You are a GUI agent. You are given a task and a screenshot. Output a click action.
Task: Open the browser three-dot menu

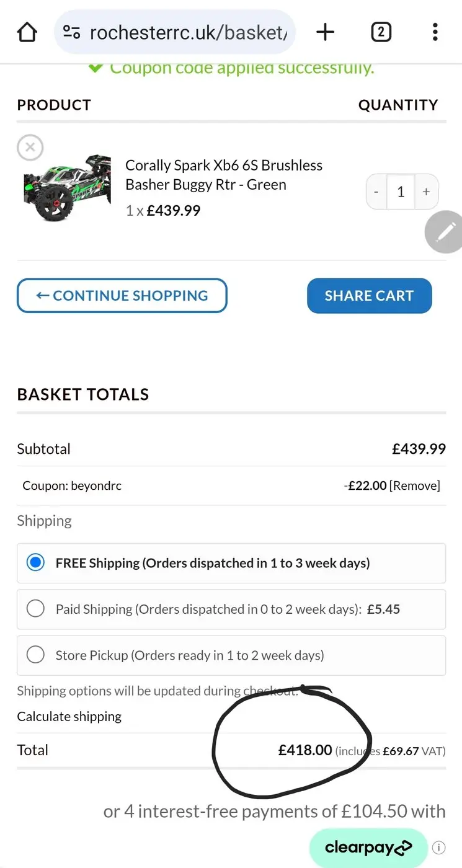435,32
